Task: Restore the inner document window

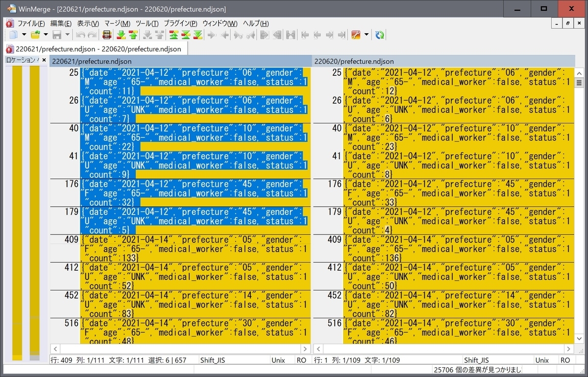Action: pyautogui.click(x=568, y=24)
